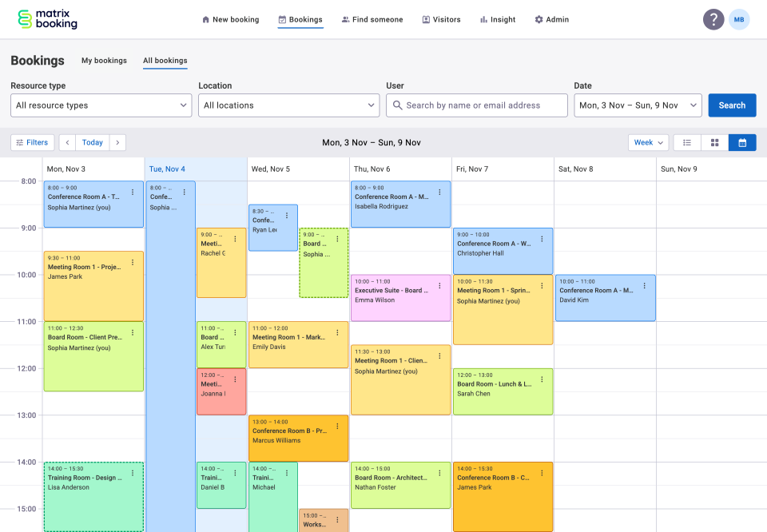The image size is (767, 532).
Task: Select the calendar view icon
Action: [741, 142]
